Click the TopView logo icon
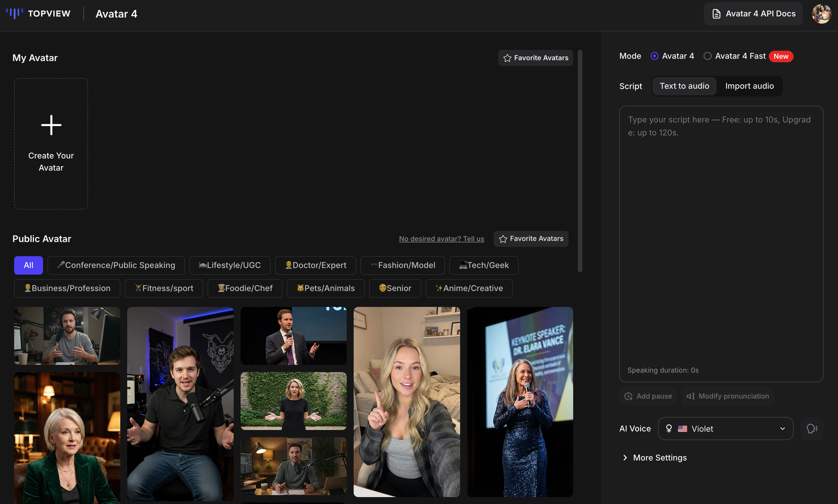838x504 pixels. [15, 13]
